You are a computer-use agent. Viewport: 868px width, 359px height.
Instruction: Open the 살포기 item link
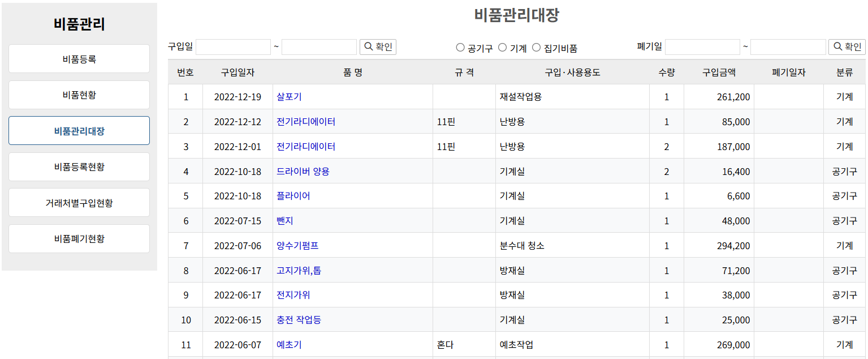click(289, 97)
